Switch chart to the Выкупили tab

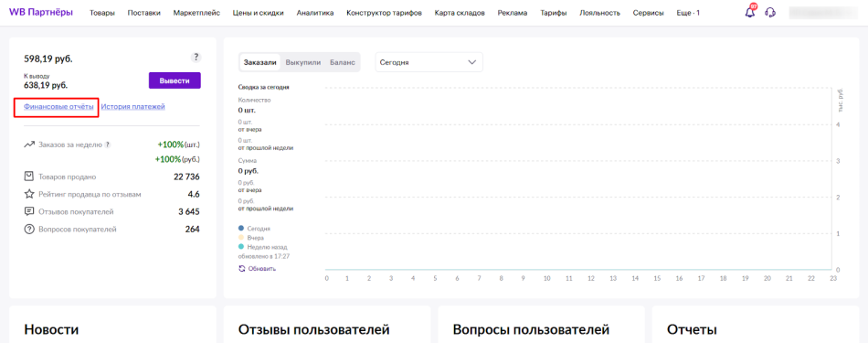(x=303, y=62)
